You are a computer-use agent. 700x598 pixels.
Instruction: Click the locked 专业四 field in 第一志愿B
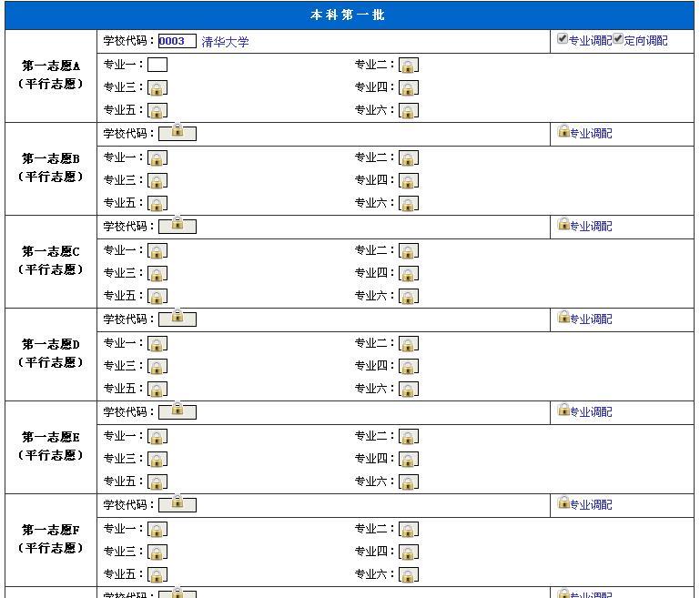409,181
